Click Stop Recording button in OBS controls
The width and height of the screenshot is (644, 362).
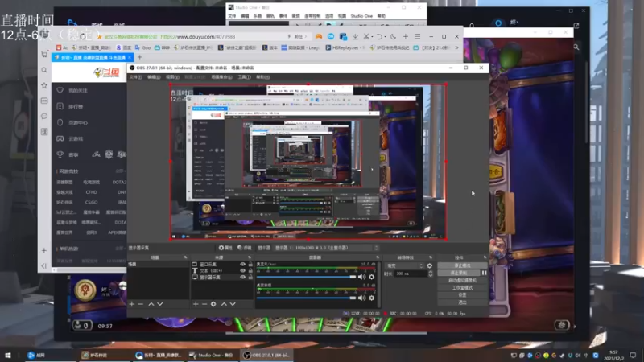pyautogui.click(x=459, y=273)
